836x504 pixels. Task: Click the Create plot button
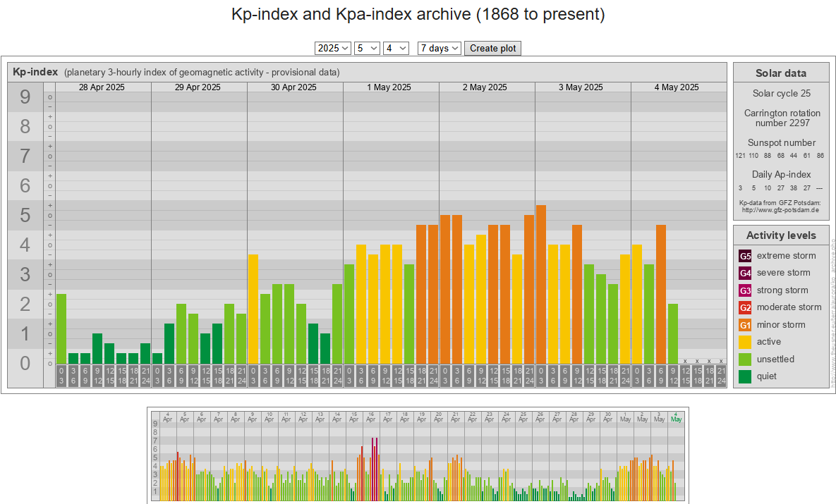coord(492,48)
